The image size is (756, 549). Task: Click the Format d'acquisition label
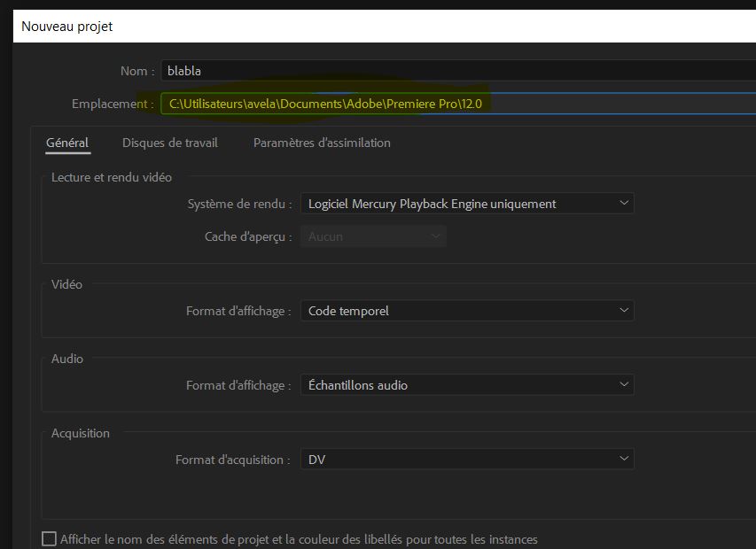click(x=233, y=460)
